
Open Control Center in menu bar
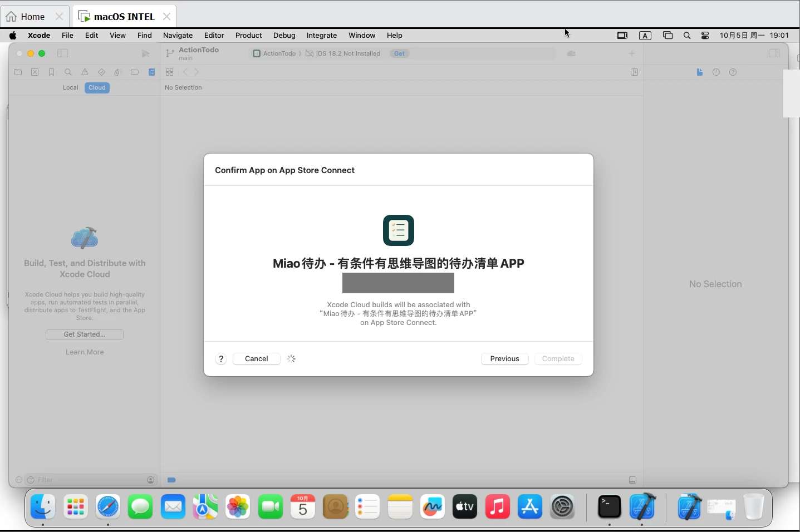pyautogui.click(x=705, y=35)
